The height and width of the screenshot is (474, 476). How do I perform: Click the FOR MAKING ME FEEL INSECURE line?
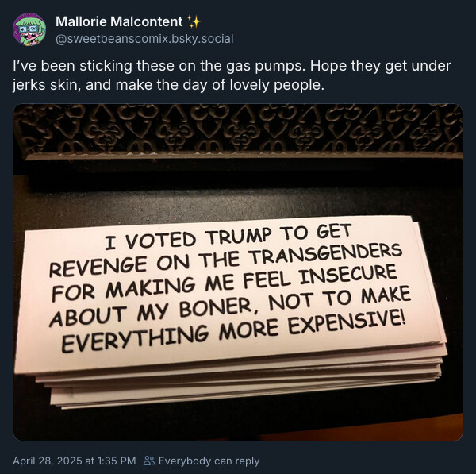point(225,283)
